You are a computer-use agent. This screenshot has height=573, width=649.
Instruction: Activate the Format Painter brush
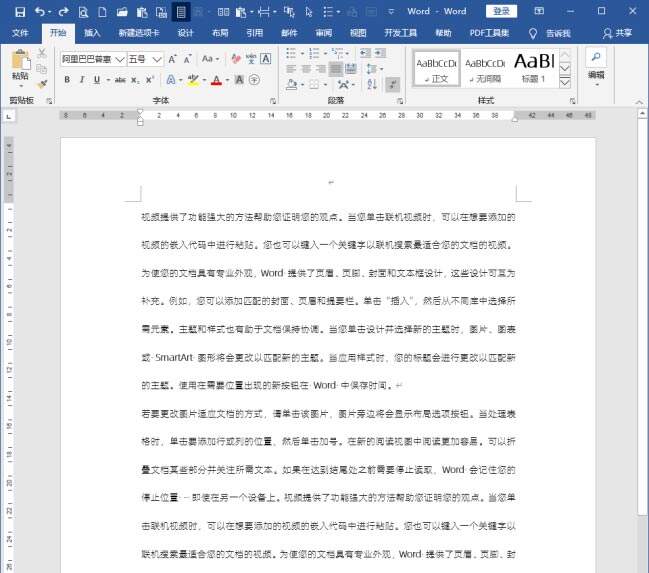(41, 84)
